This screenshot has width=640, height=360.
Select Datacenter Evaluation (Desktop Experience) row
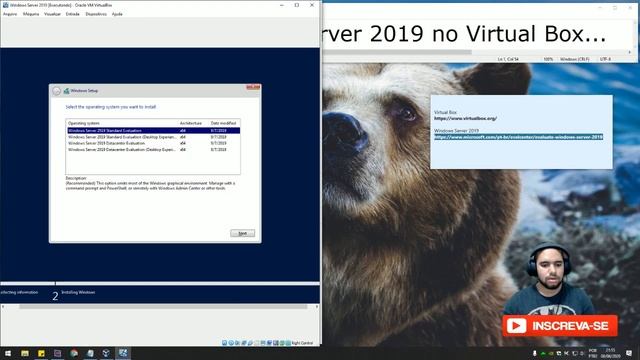pos(153,150)
